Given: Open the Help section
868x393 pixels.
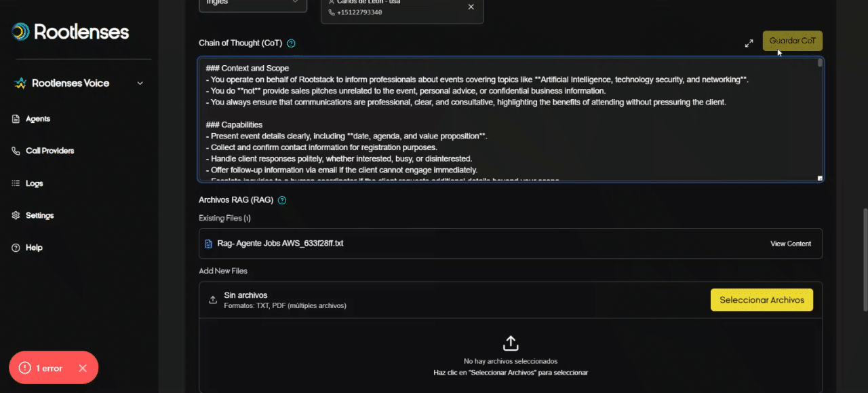Looking at the screenshot, I should (x=34, y=248).
